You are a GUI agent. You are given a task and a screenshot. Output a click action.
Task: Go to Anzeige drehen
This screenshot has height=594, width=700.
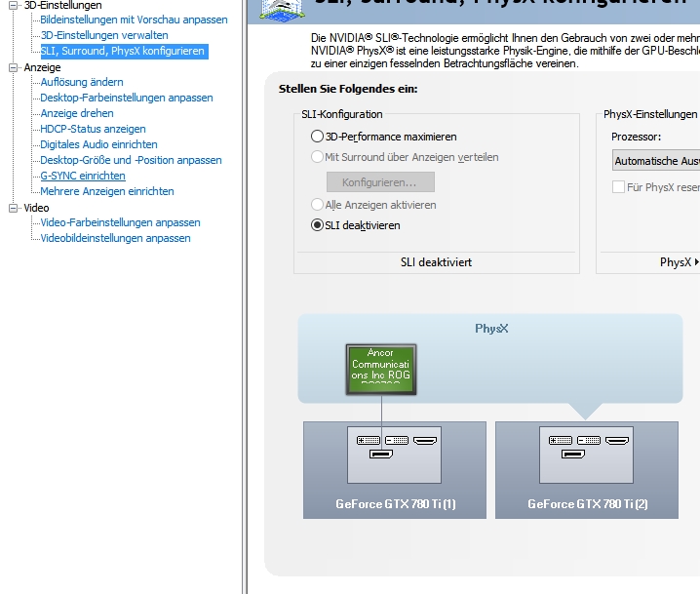(x=77, y=113)
